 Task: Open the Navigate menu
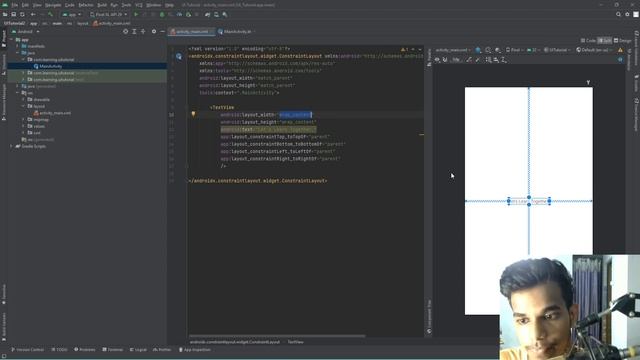click(x=53, y=5)
